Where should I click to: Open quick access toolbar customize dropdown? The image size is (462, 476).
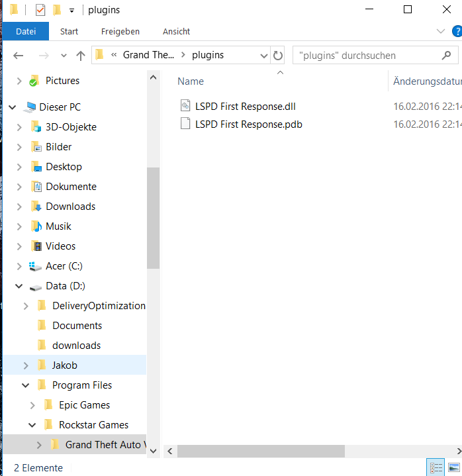pos(71,11)
